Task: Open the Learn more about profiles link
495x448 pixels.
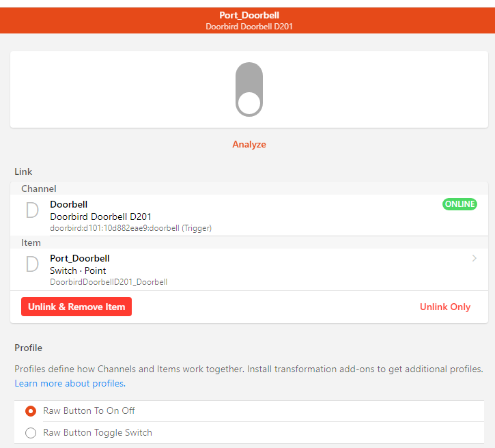Action: tap(70, 383)
